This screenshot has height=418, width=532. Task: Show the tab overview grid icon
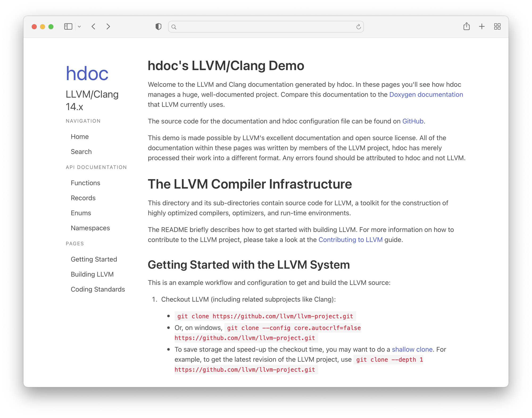(x=497, y=27)
